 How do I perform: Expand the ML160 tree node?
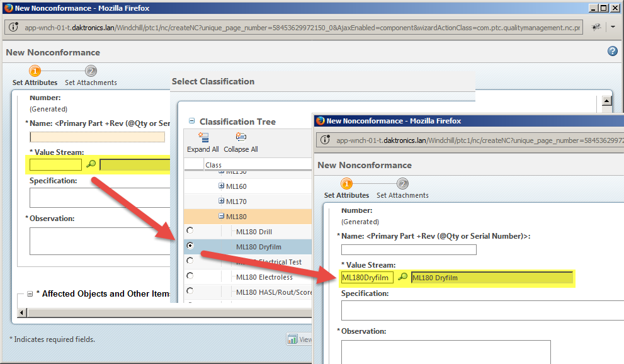(221, 186)
